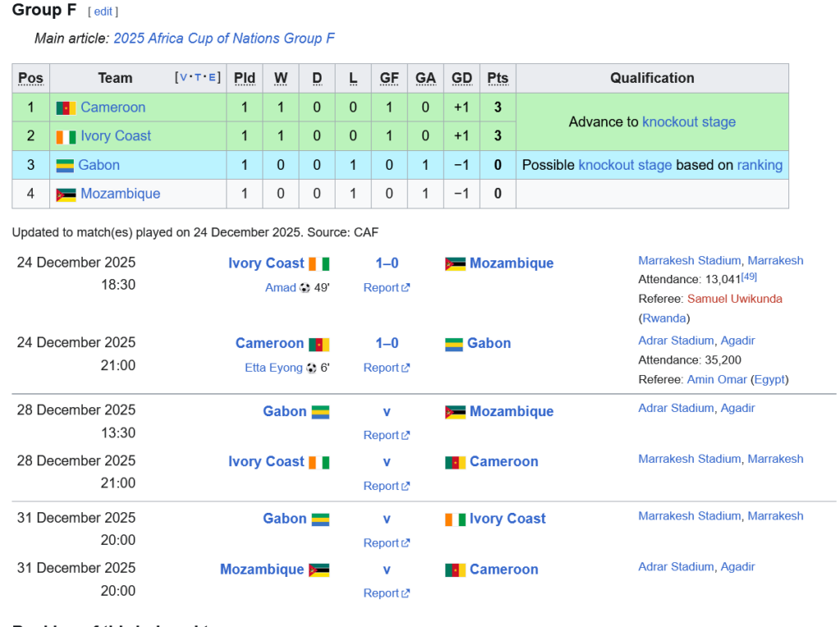The height and width of the screenshot is (627, 840).
Task: Click the goal ball icon beside Etta Eyong
Action: 312,368
